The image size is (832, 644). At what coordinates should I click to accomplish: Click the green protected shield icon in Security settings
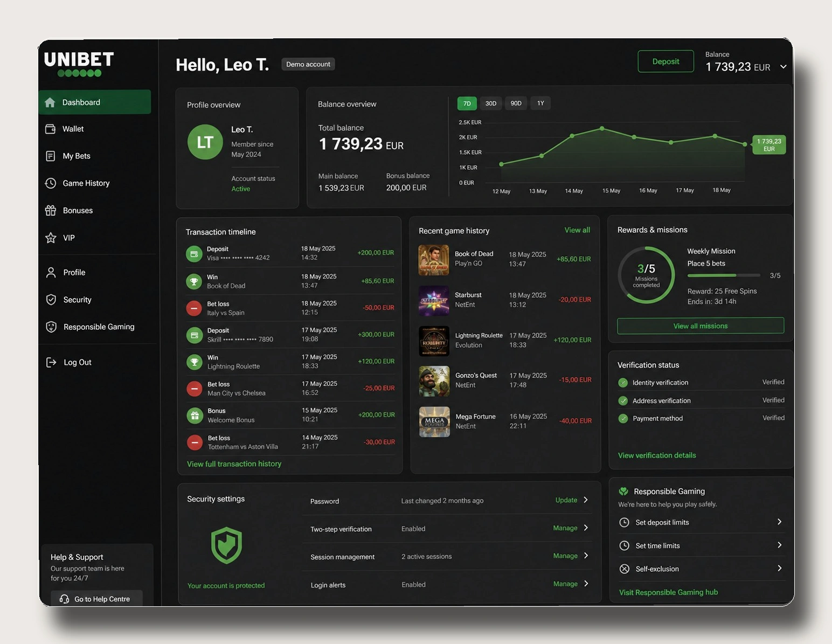tap(226, 545)
